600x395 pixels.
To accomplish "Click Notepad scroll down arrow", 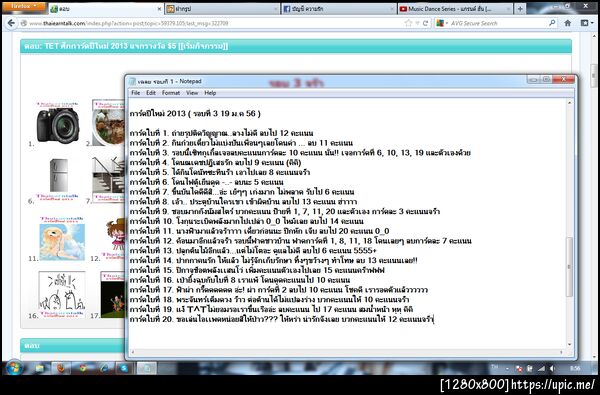I will pyautogui.click(x=569, y=345).
